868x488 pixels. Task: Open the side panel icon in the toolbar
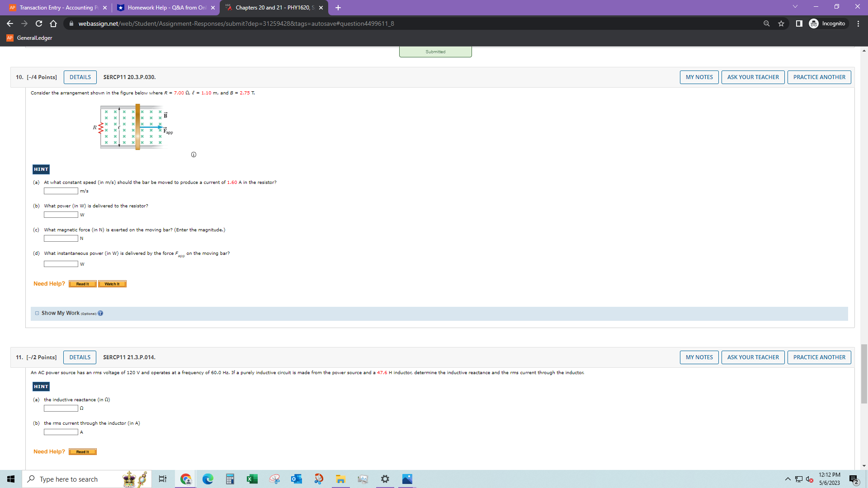pos(798,23)
